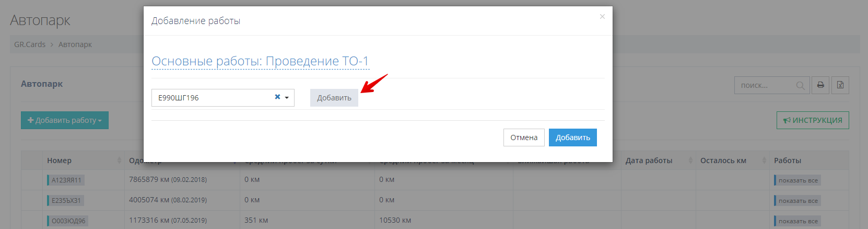Expand the 'Добавить работу' dropdown
The width and height of the screenshot is (868, 229).
click(65, 120)
